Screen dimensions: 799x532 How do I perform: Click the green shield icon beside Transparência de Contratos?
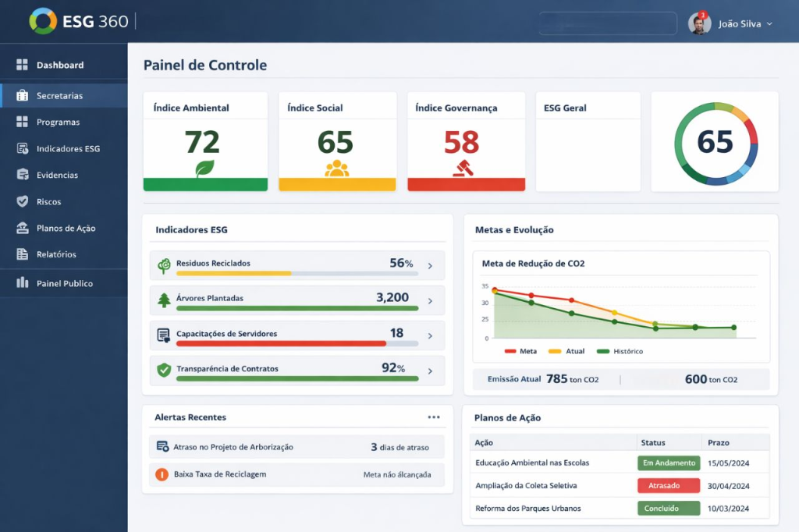pos(164,371)
